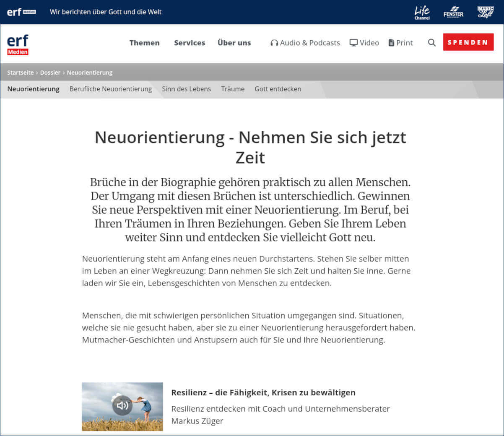Click the Resilienz article thumbnail image

point(122,407)
